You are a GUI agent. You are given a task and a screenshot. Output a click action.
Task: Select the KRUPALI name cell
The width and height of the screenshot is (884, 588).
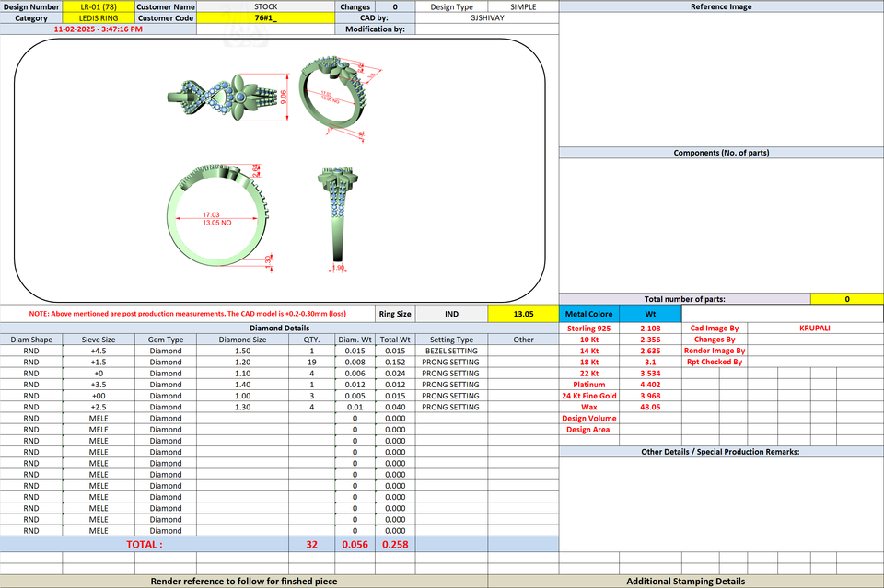[x=815, y=329]
